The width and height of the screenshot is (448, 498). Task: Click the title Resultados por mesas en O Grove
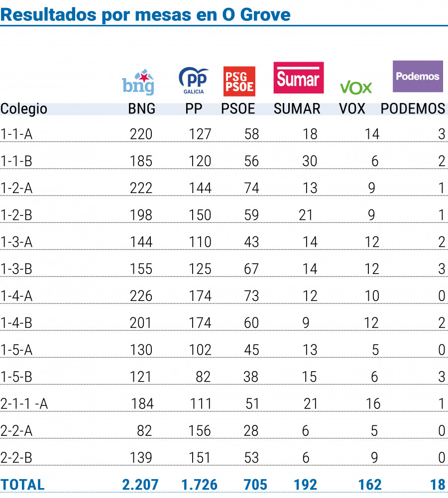(145, 14)
